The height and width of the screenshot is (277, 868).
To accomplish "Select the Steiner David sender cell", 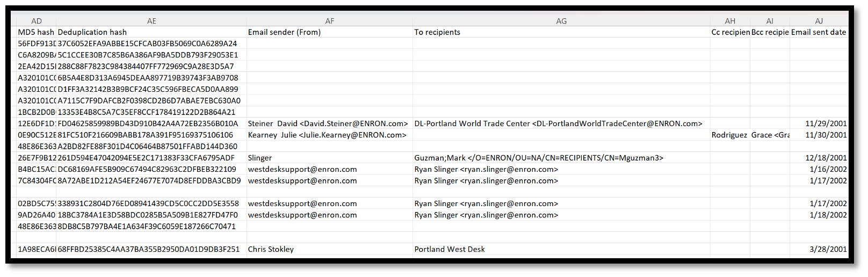I will 330,123.
